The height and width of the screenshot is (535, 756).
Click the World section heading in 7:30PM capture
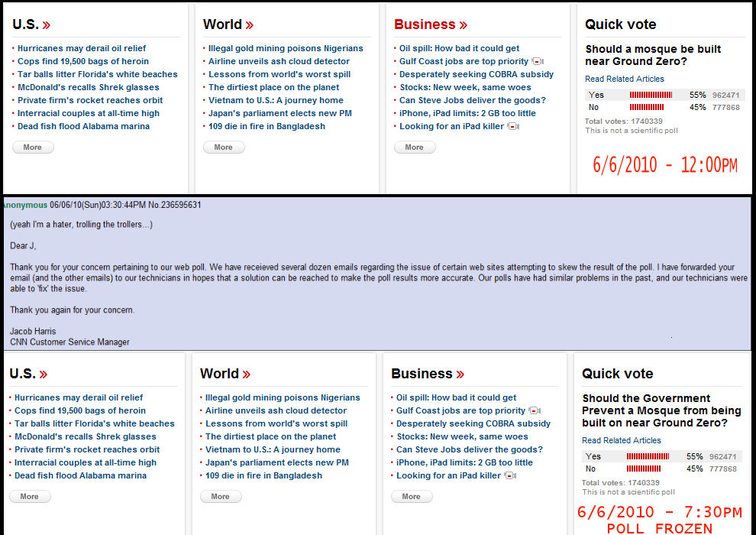coord(225,374)
